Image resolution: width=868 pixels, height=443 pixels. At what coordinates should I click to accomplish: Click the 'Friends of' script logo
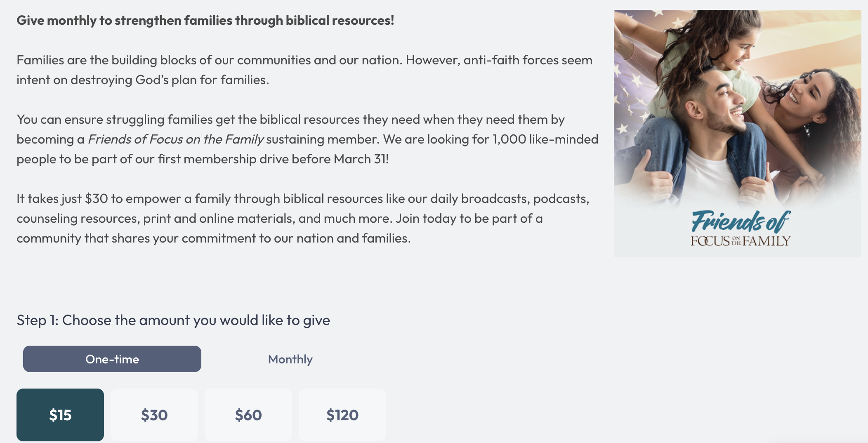(741, 221)
